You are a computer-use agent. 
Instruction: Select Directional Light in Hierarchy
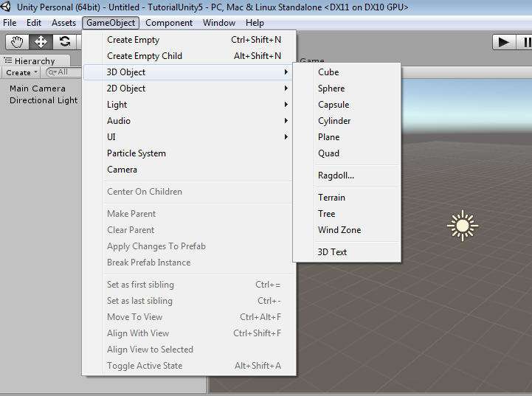coord(44,100)
